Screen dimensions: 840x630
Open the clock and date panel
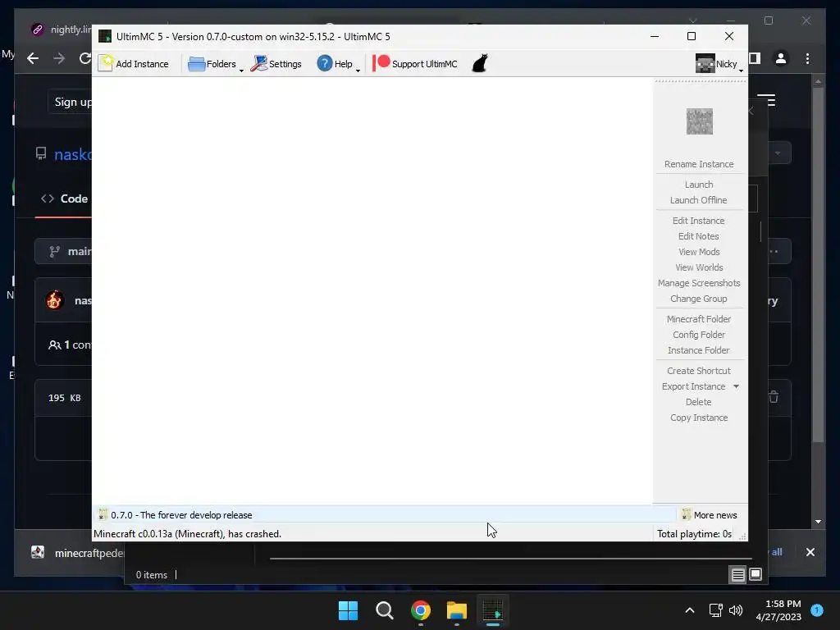click(779, 610)
